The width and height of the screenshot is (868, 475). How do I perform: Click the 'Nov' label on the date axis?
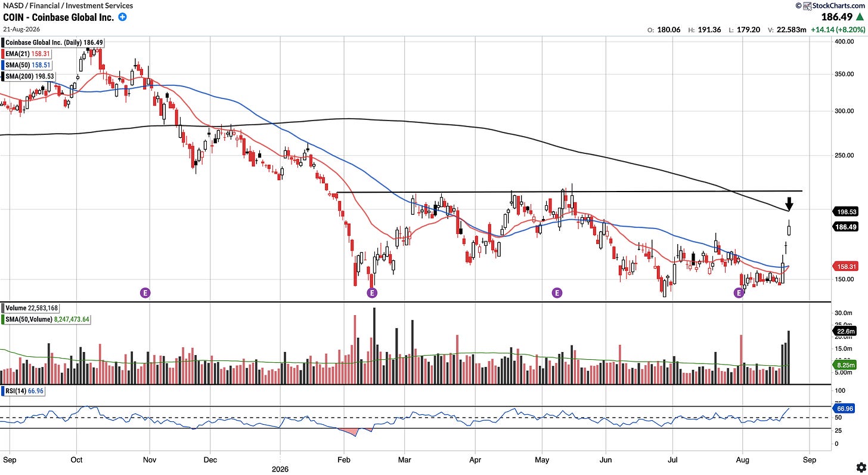149,461
